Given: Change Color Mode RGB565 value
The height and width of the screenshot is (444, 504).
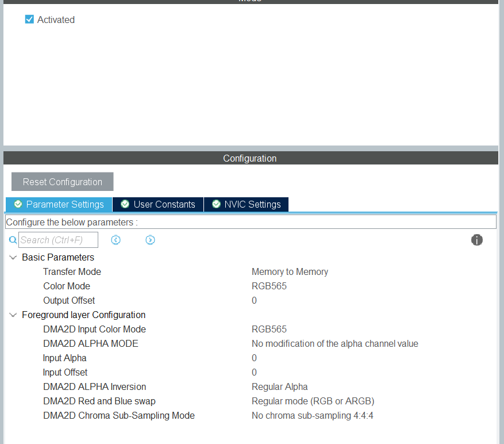Looking at the screenshot, I should (269, 286).
